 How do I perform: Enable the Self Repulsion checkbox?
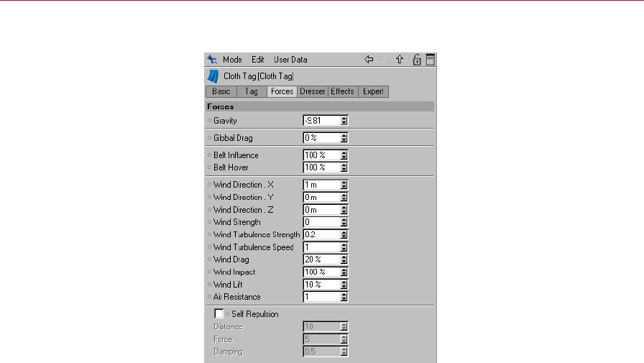(219, 314)
